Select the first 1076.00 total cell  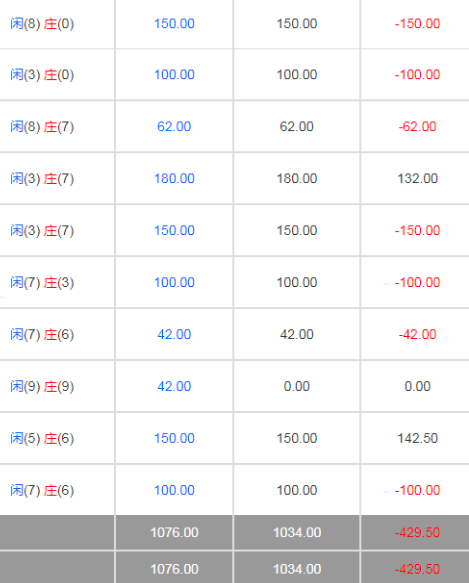click(x=174, y=532)
